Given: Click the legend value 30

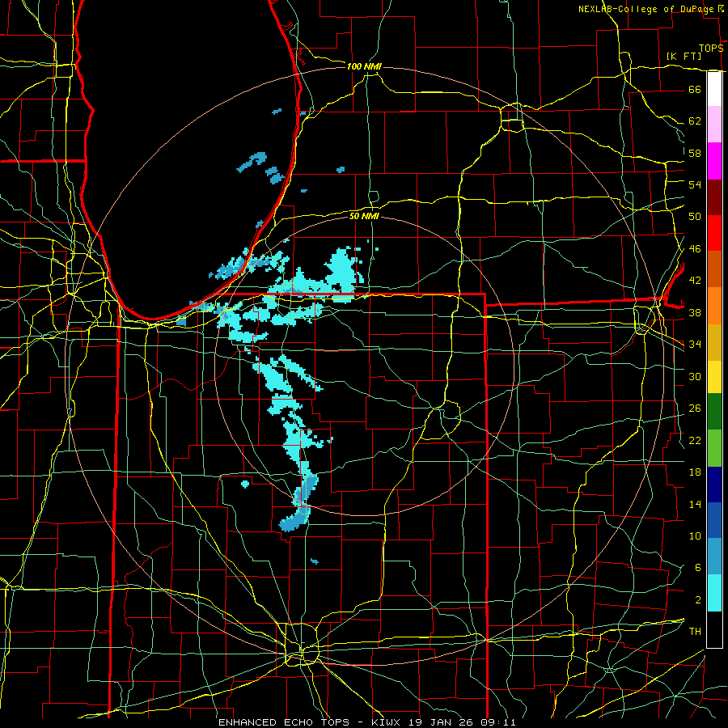Looking at the screenshot, I should (695, 376).
